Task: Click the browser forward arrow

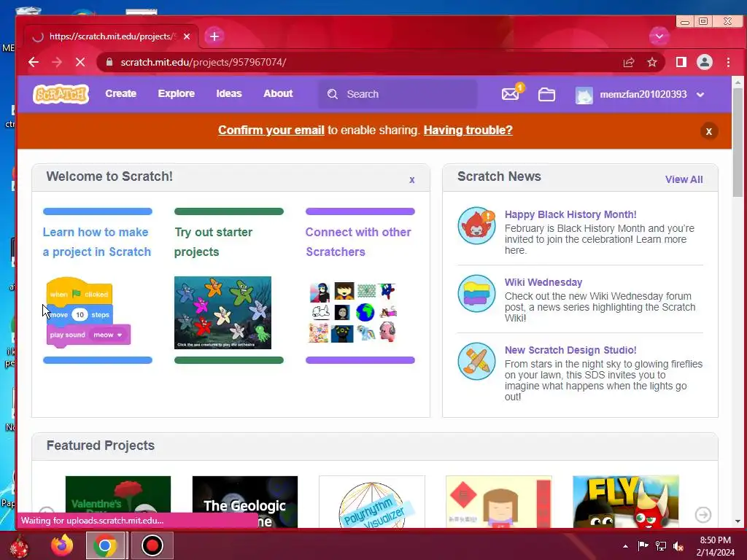Action: click(57, 62)
